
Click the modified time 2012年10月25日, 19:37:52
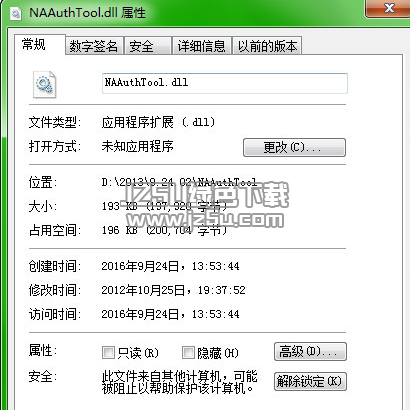tap(173, 290)
